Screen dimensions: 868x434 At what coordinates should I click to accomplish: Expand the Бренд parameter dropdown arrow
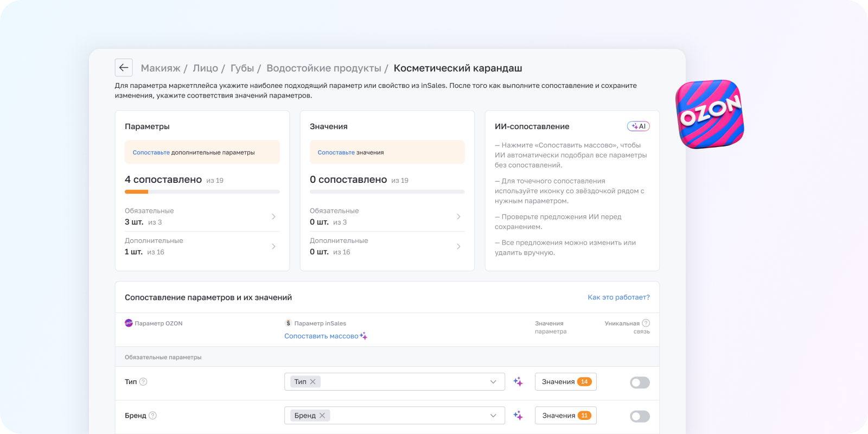493,416
